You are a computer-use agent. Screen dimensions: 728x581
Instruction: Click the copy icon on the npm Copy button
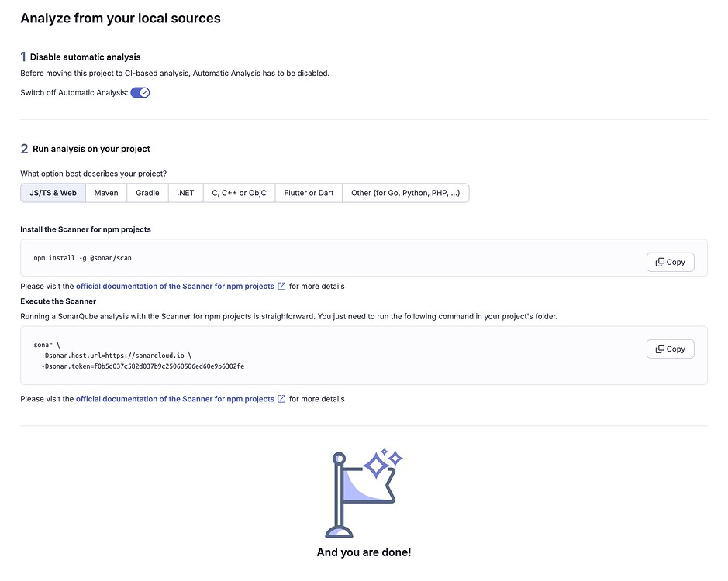coord(659,262)
